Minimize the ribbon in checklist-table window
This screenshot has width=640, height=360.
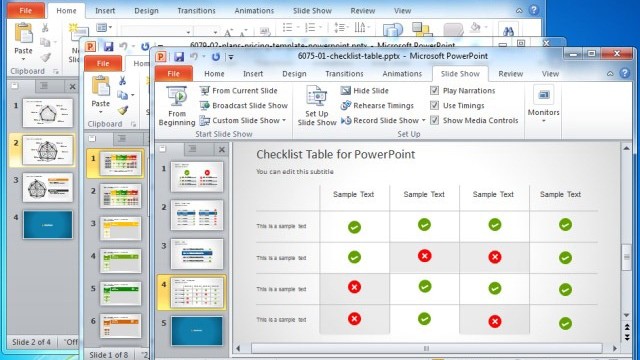(610, 73)
